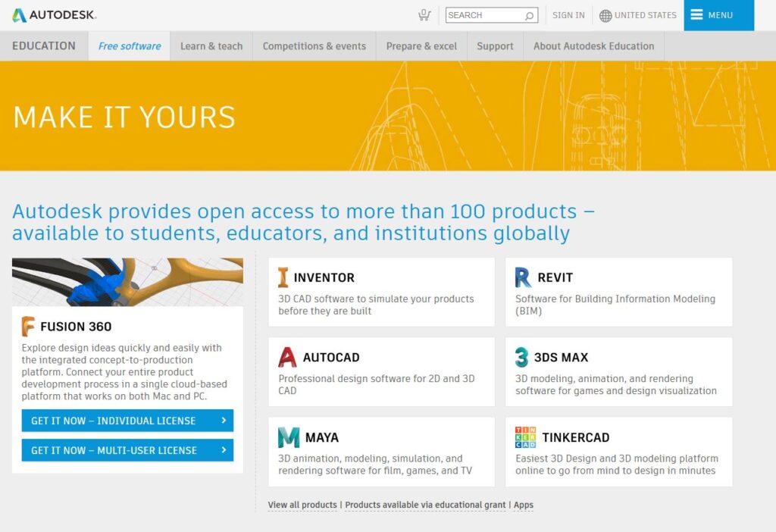Click the Maya product icon
776x532 pixels.
(x=289, y=437)
